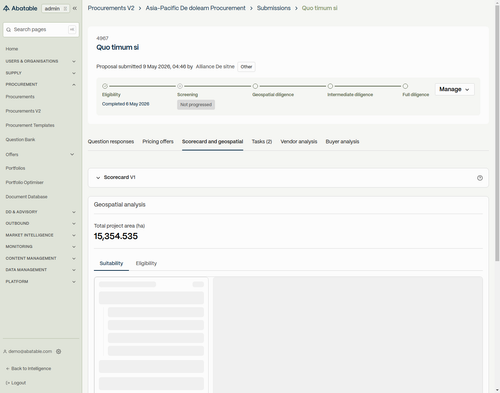Collapse the Scorecard V1 panel

98,178
